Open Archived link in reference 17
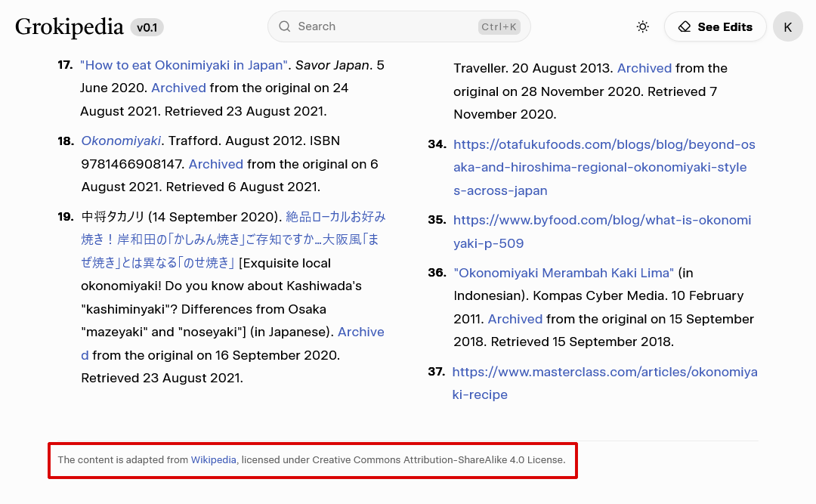Viewport: 816px width, 504px height. (178, 88)
